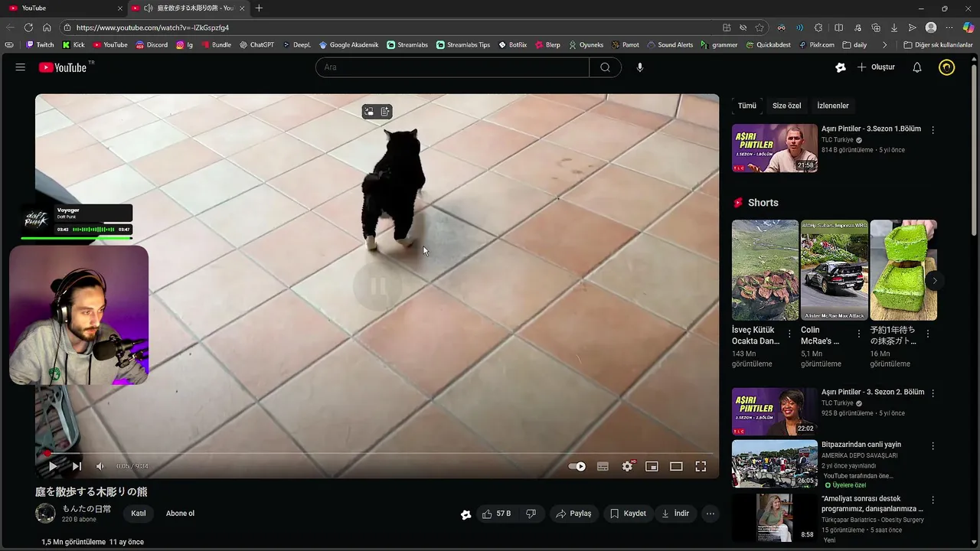Viewport: 980px width, 551px height.
Task: Mute the video player volume
Action: tap(100, 466)
